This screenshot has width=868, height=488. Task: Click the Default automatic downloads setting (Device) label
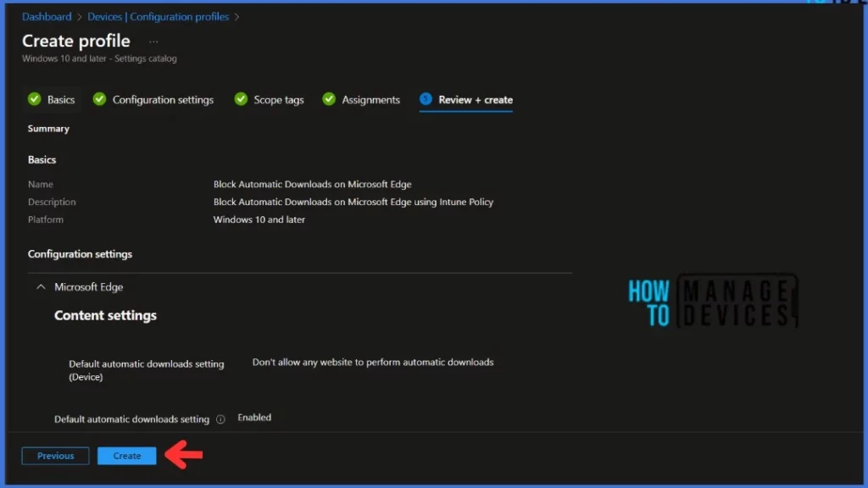146,370
